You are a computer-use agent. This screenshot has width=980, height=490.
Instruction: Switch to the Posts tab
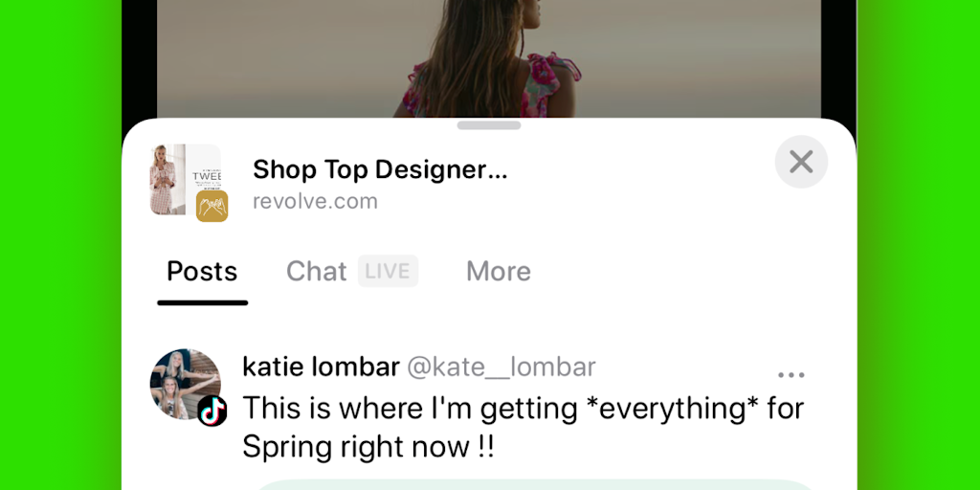coord(202,272)
